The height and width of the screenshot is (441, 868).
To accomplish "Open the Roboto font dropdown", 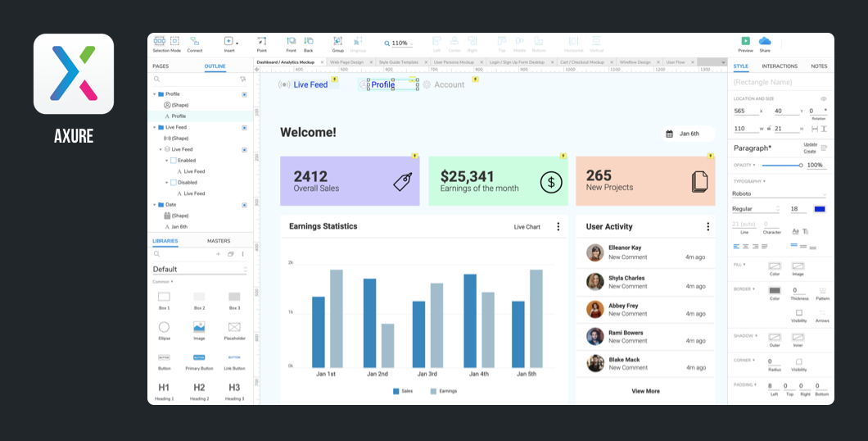I will click(x=780, y=194).
